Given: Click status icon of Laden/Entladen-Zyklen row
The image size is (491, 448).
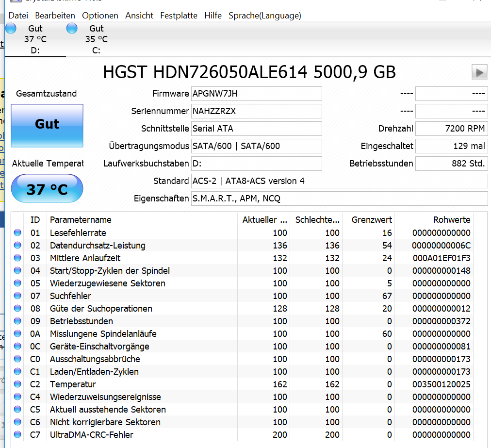Looking at the screenshot, I should (x=17, y=372).
